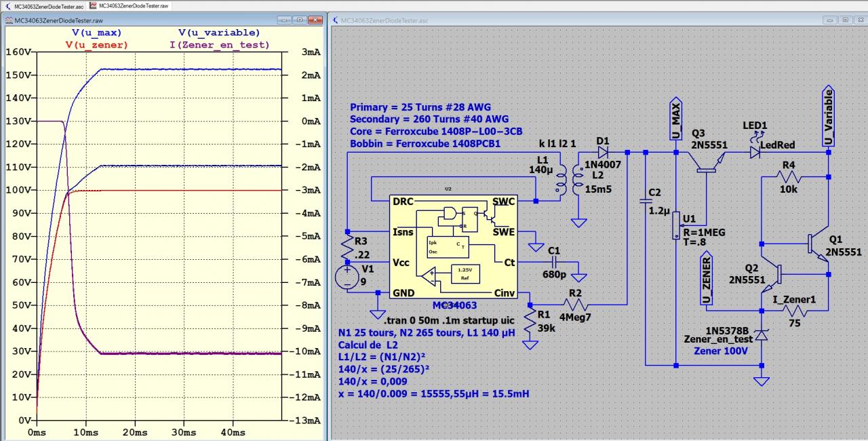Click the waveform window title icon
Image resolution: width=868 pixels, height=441 pixels.
[x=8, y=20]
